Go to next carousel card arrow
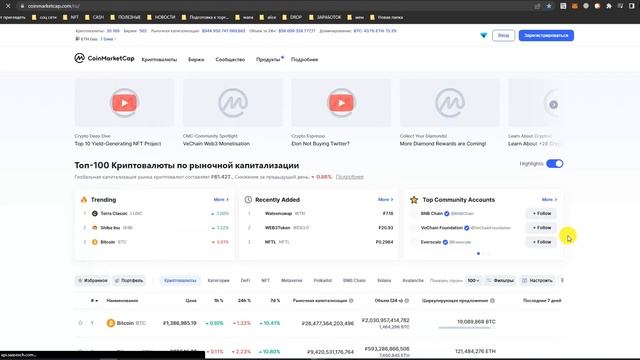 (x=553, y=105)
